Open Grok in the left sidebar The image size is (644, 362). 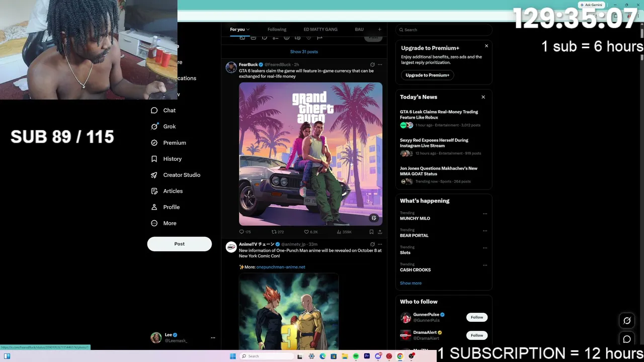pyautogui.click(x=164, y=127)
